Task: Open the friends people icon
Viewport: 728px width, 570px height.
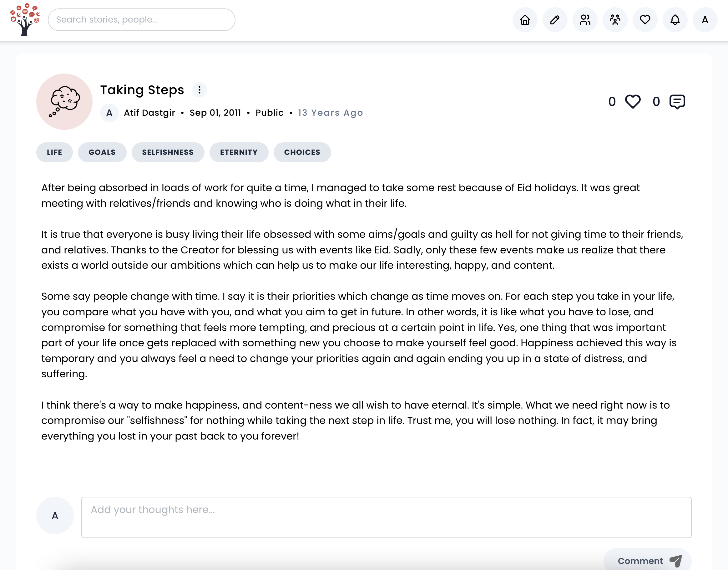Action: point(585,20)
